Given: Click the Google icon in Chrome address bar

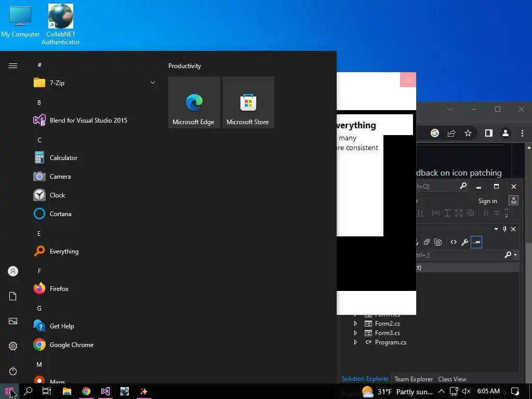Looking at the screenshot, I should [435, 134].
